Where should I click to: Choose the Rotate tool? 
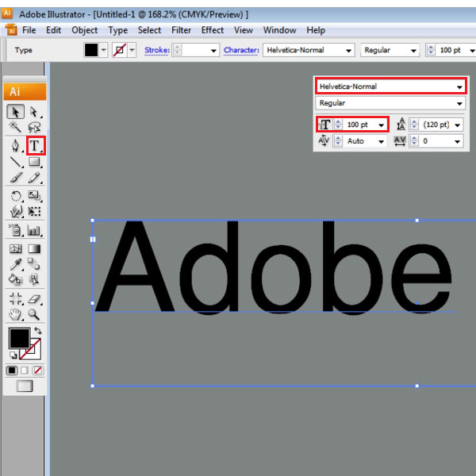coord(16,196)
